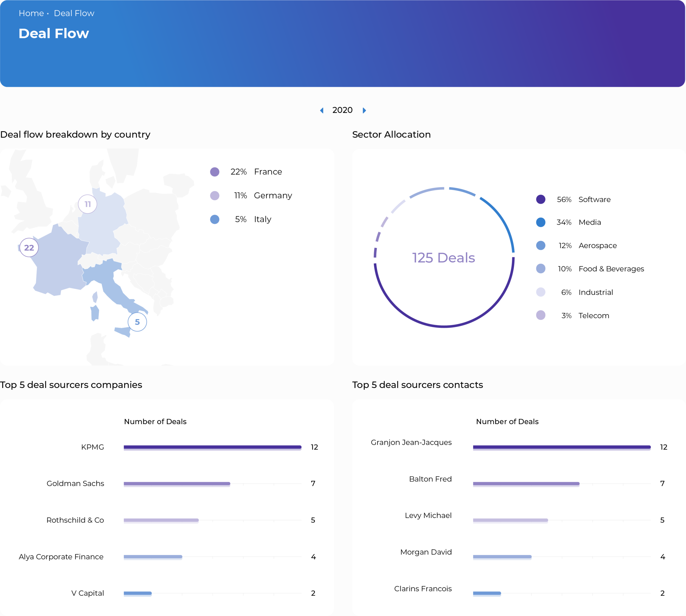
Task: Select the Italy legend dot
Action: pyautogui.click(x=215, y=219)
